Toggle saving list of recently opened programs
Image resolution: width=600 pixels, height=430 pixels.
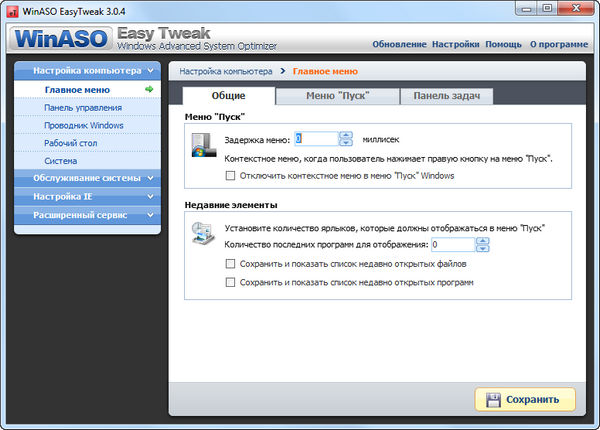point(231,283)
